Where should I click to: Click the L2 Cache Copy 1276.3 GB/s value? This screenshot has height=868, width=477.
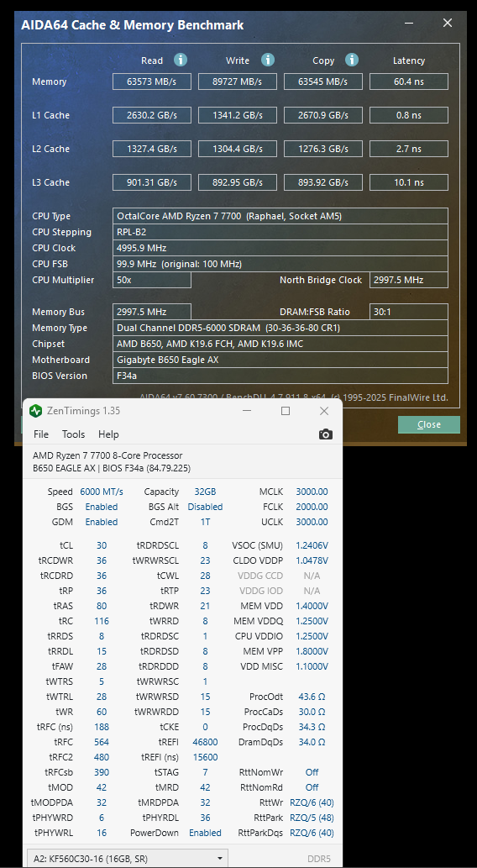point(323,149)
